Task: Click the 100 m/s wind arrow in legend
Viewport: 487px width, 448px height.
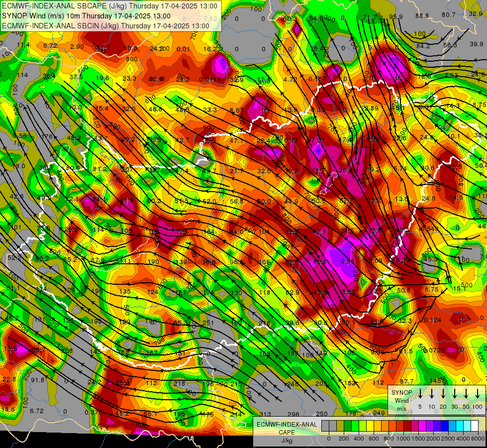Action: coord(478,394)
